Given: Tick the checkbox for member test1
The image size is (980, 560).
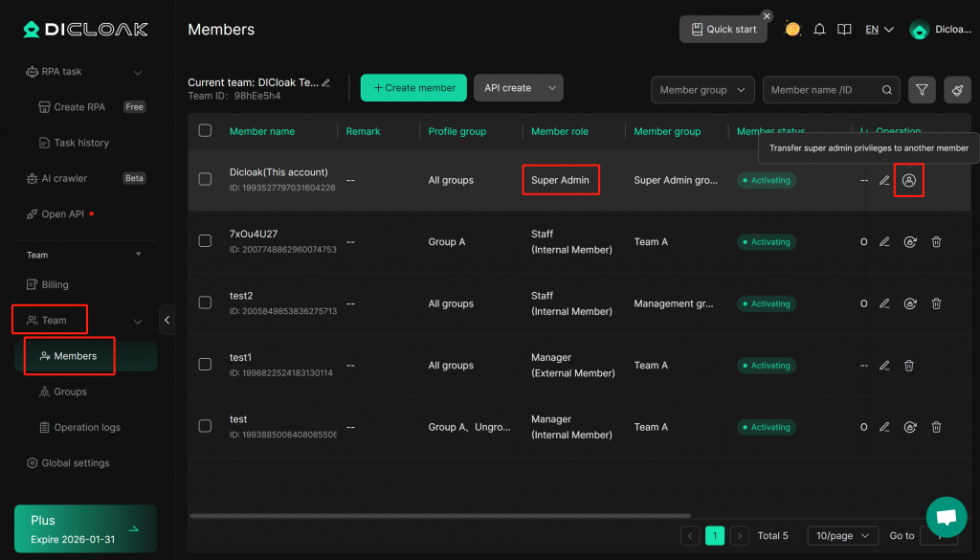Looking at the screenshot, I should (205, 365).
